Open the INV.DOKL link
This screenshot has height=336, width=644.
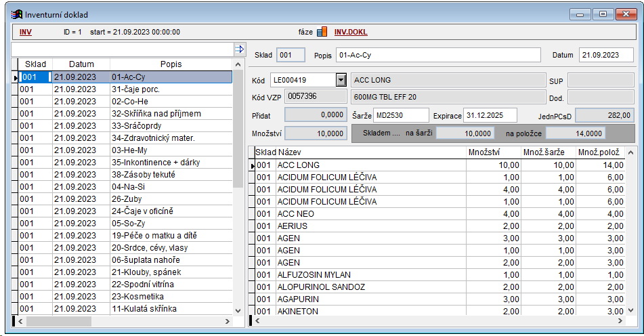[351, 32]
